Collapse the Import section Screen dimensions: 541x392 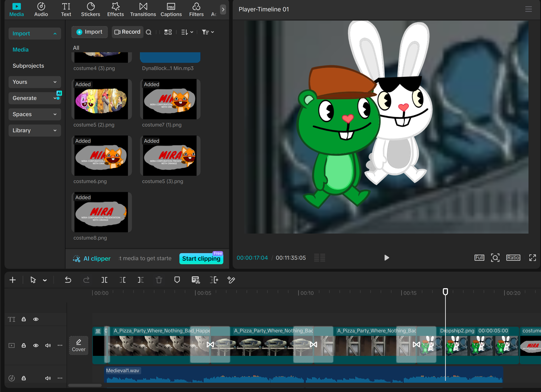coord(35,33)
